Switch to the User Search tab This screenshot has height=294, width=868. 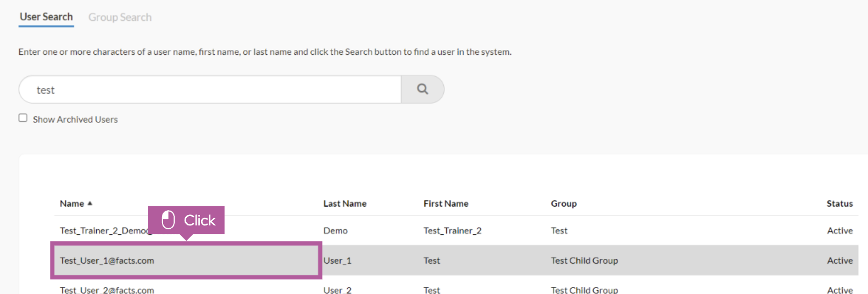[x=46, y=17]
